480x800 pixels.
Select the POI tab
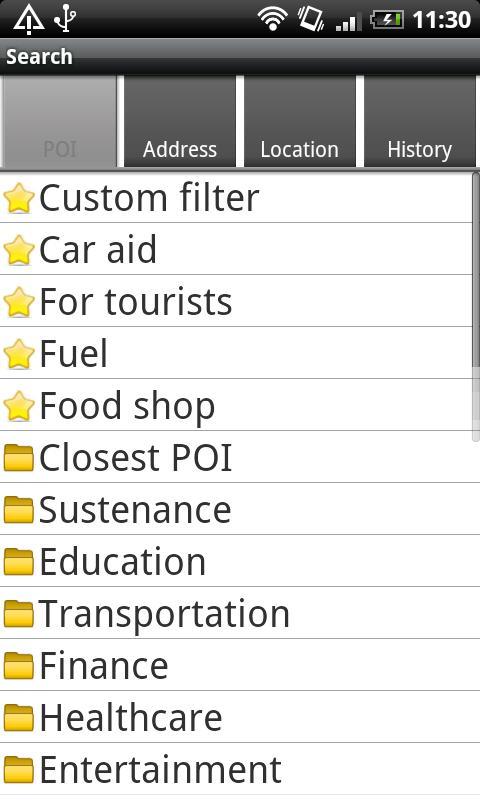[x=60, y=121]
